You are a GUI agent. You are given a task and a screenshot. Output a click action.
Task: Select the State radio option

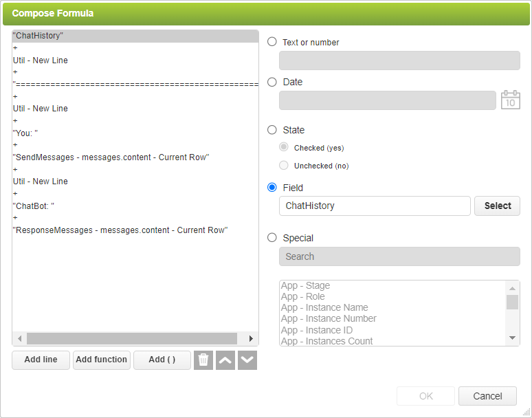[272, 130]
